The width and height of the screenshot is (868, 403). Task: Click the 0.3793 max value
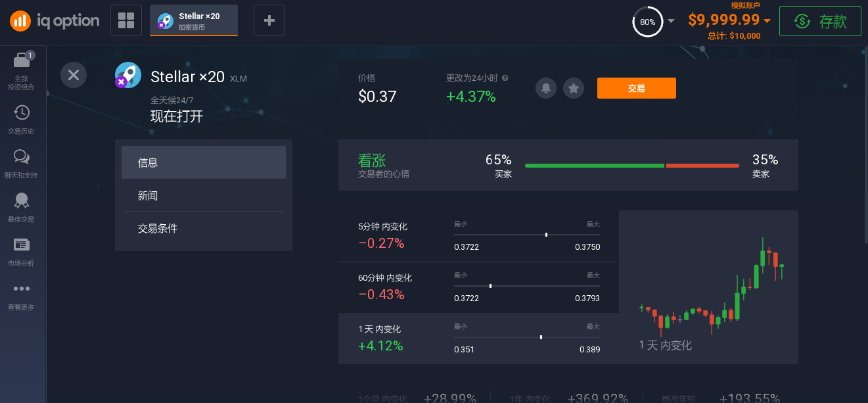coord(587,298)
